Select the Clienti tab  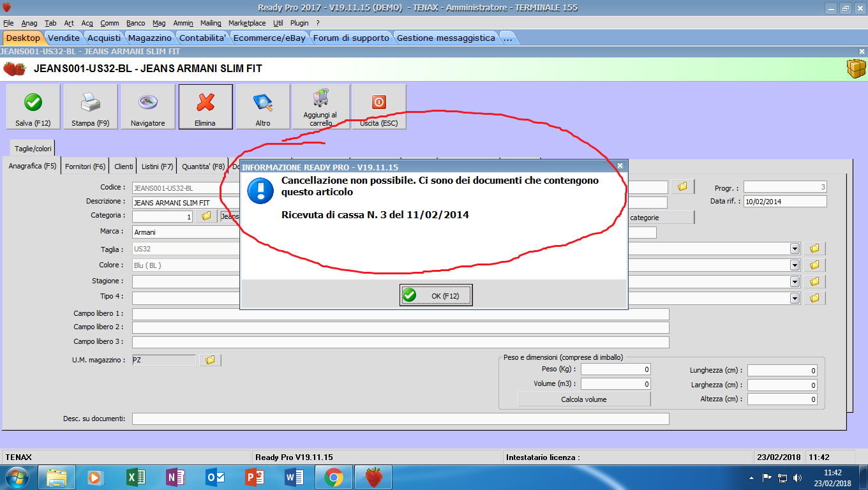(124, 167)
